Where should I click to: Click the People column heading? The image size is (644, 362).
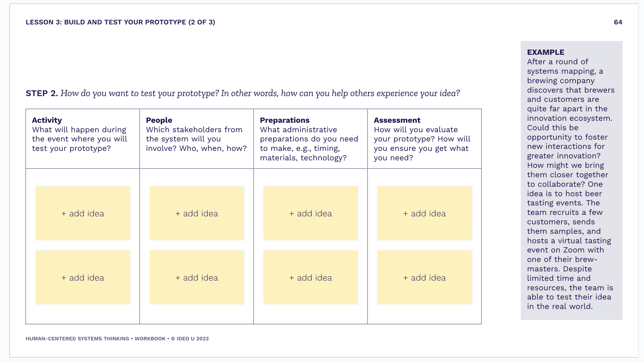click(159, 120)
